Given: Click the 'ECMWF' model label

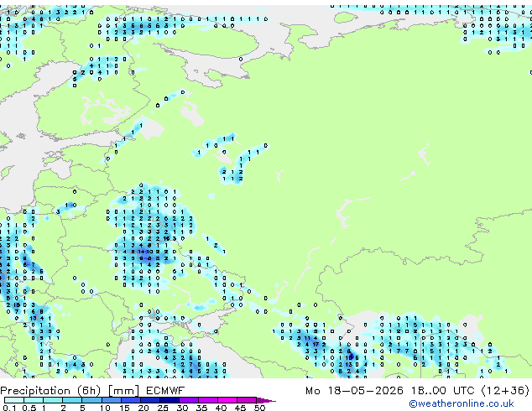Looking at the screenshot, I should click(x=165, y=391).
